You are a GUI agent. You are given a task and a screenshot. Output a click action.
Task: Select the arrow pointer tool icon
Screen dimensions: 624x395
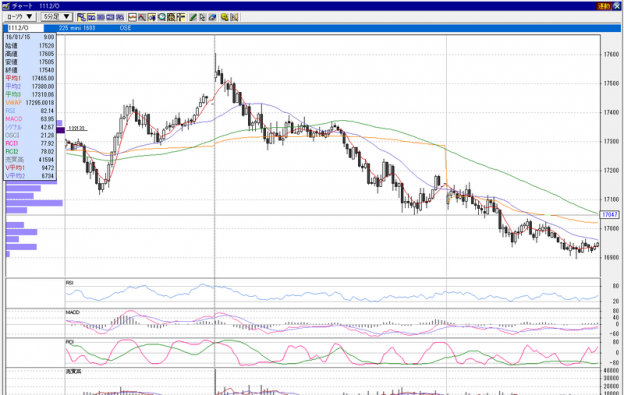click(x=203, y=17)
